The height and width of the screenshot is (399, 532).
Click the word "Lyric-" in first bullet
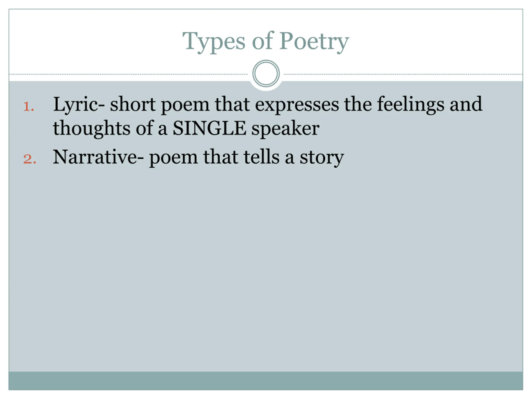tap(79, 104)
